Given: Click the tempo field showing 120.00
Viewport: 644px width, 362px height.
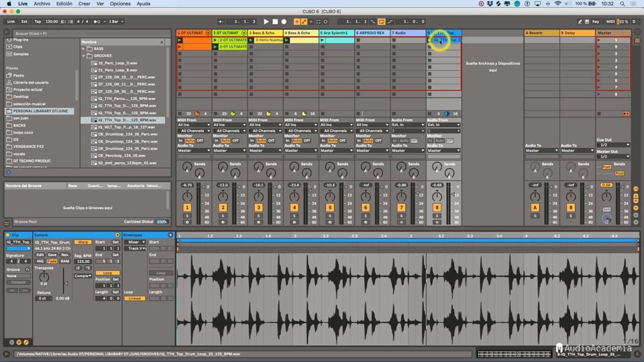Looking at the screenshot, I should (52, 21).
